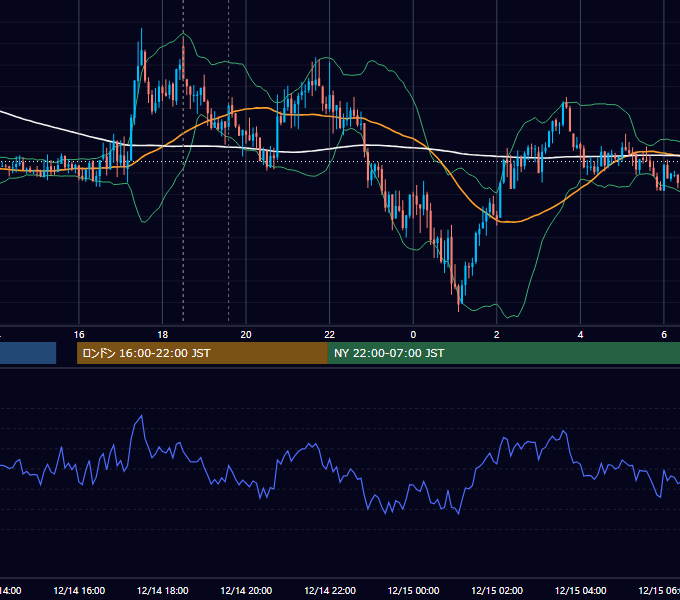680x600 pixels.
Task: Click the 12/15 04:00 date label
Action: coord(581,590)
